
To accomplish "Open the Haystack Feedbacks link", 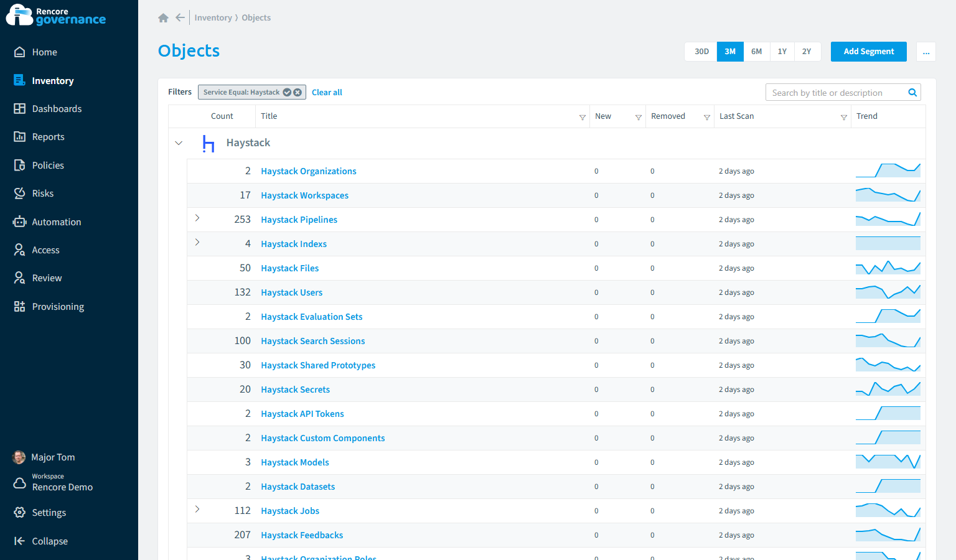I will click(x=302, y=535).
